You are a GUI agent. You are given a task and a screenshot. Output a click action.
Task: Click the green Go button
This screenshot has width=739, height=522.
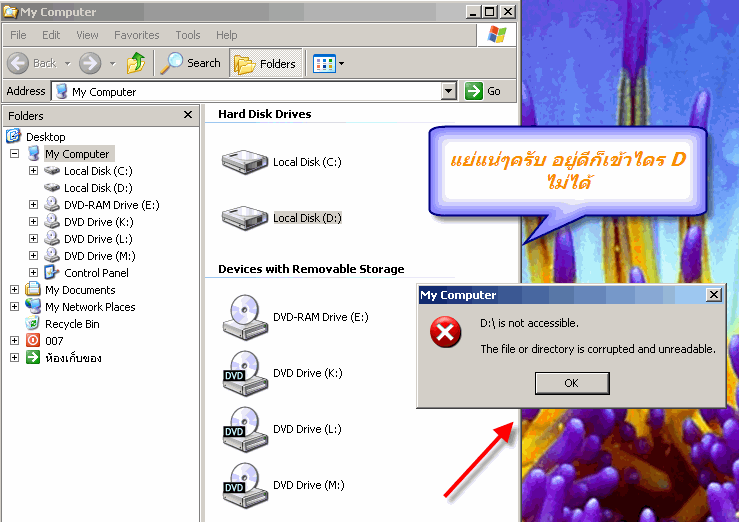(483, 91)
